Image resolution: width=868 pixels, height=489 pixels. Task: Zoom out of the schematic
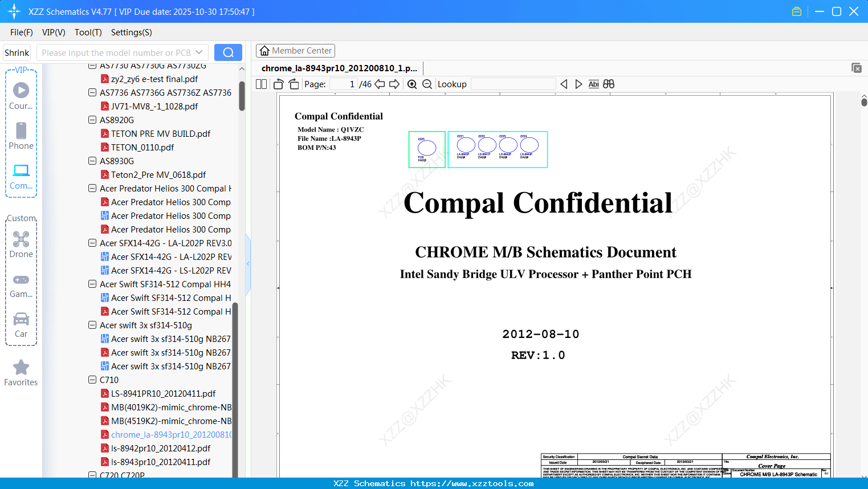pos(427,84)
